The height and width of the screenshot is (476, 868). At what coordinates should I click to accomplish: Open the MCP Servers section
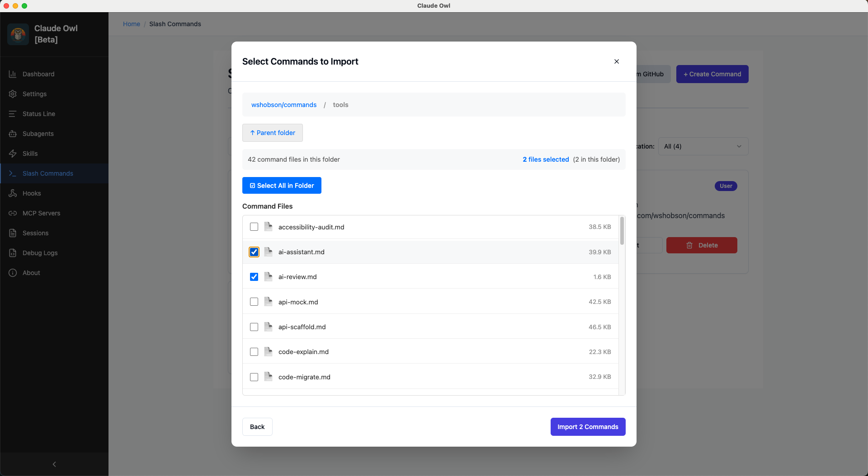click(x=42, y=213)
